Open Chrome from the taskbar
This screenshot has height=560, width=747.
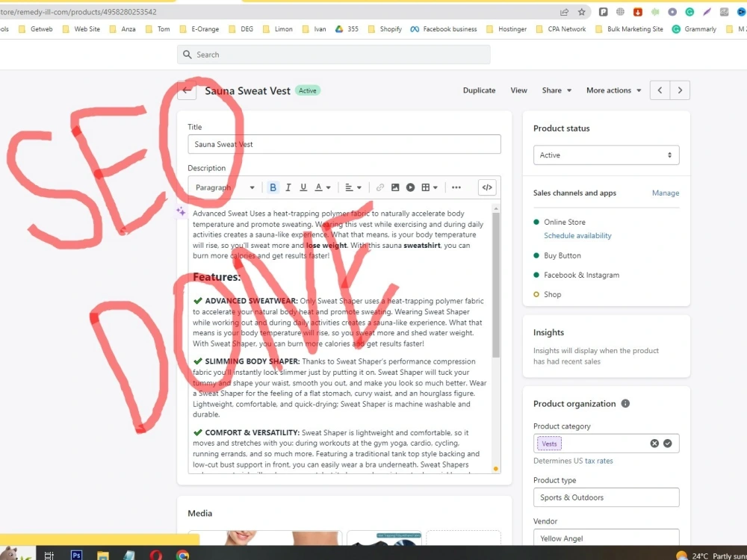[182, 555]
